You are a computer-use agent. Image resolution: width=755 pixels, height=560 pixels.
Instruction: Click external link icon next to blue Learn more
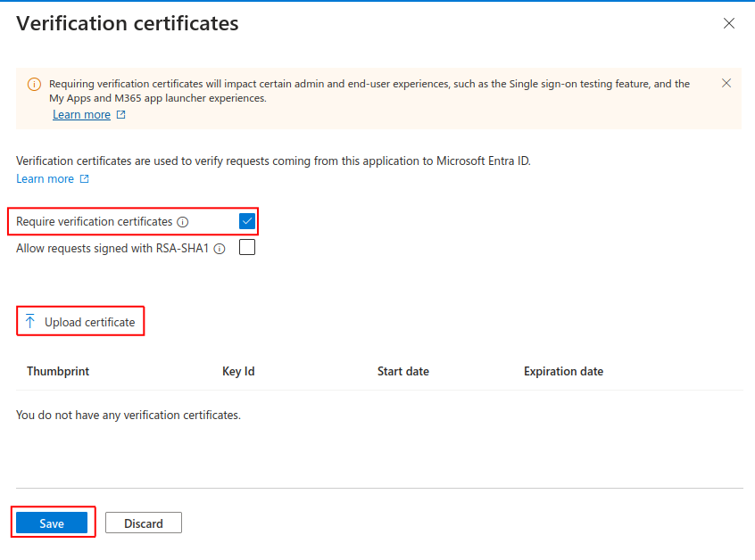(x=84, y=179)
